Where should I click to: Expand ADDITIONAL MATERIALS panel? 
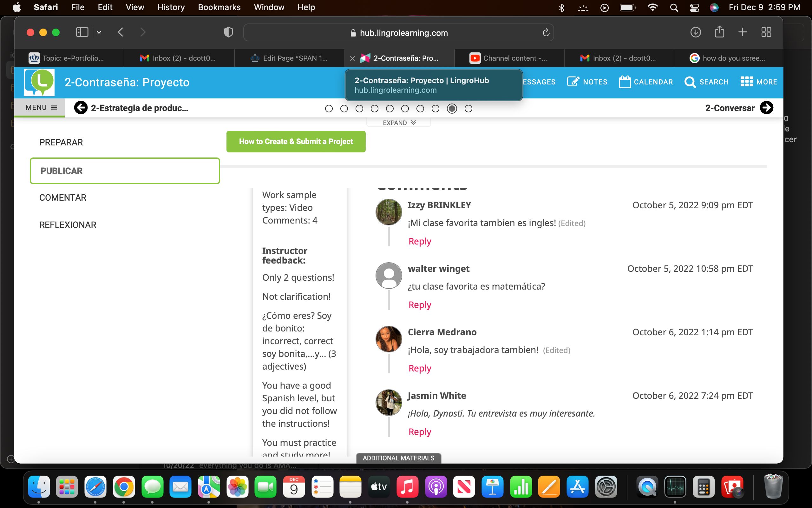point(398,458)
